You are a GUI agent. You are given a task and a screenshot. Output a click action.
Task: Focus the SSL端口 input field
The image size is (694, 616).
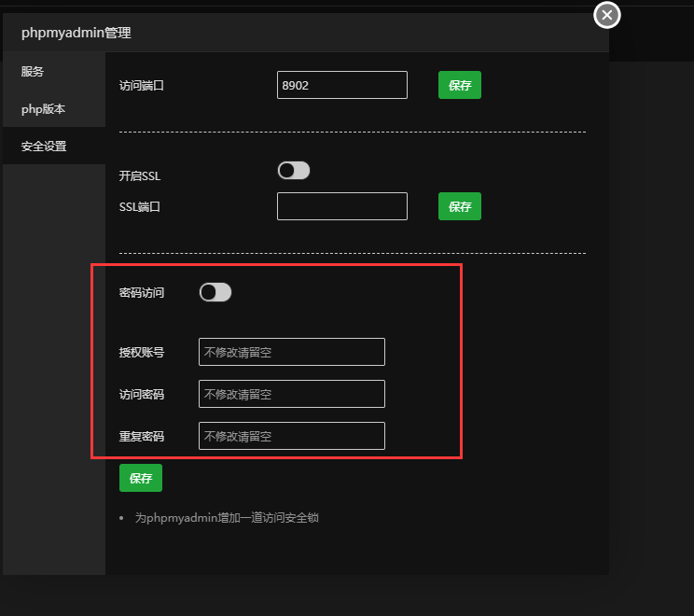pos(342,206)
